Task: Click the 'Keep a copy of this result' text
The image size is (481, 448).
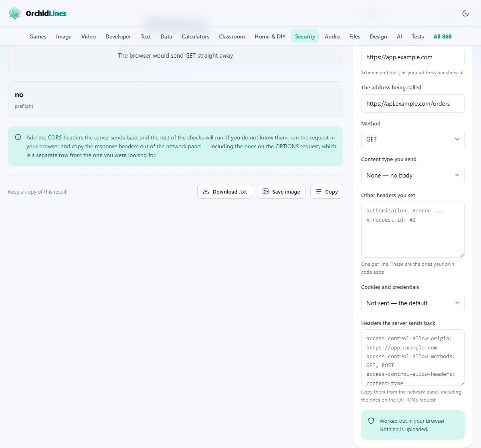Action: [37, 192]
